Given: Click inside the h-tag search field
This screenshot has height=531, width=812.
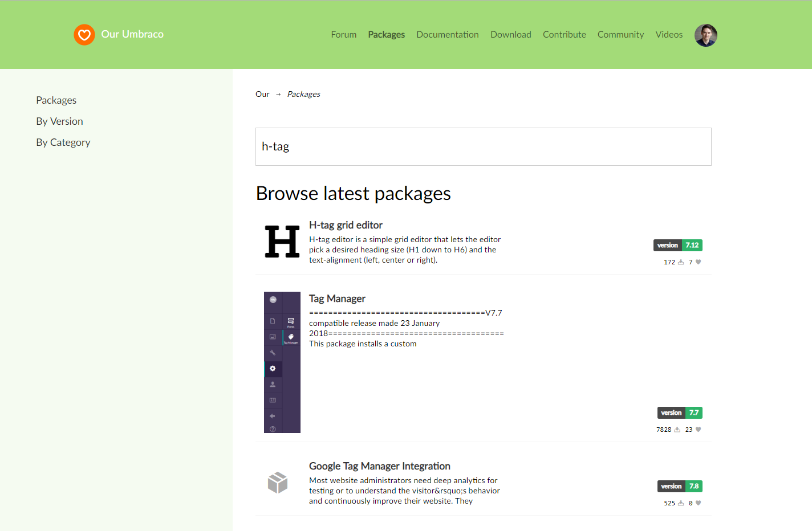Looking at the screenshot, I should (483, 146).
